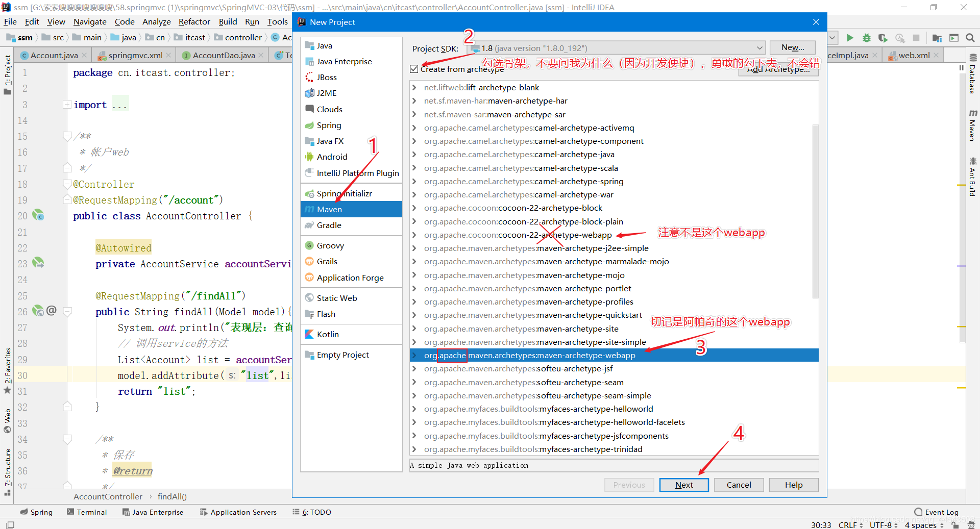This screenshot has height=529, width=980.
Task: Close the Account.java tab
Action: 84,55
